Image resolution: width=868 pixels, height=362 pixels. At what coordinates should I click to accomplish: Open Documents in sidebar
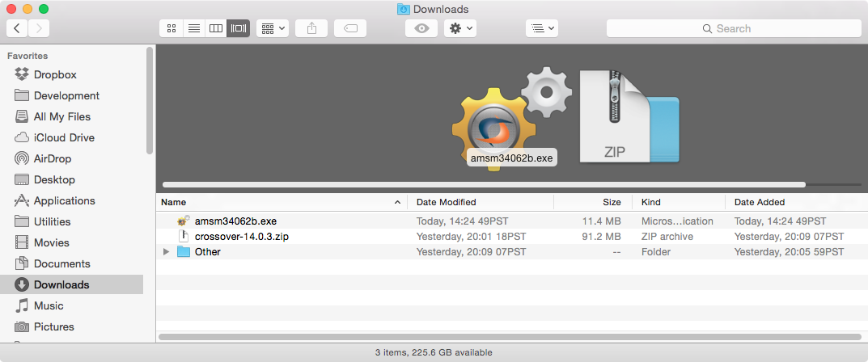pos(72,263)
